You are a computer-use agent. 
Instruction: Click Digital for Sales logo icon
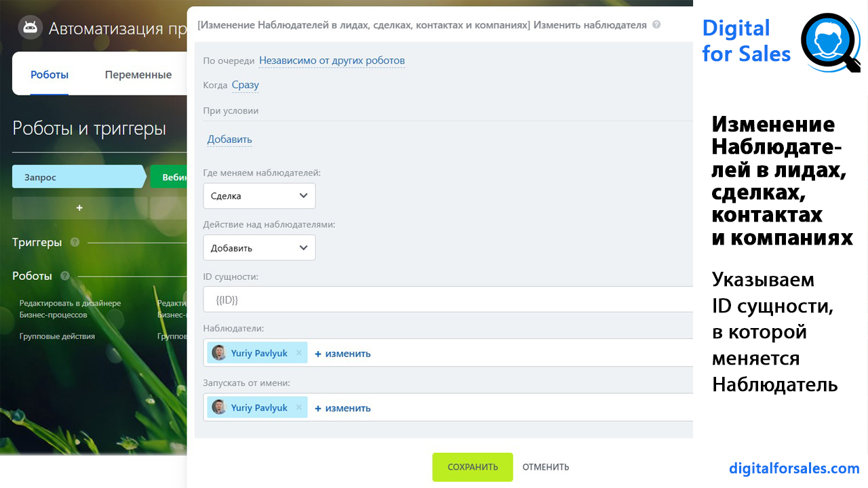click(x=829, y=43)
